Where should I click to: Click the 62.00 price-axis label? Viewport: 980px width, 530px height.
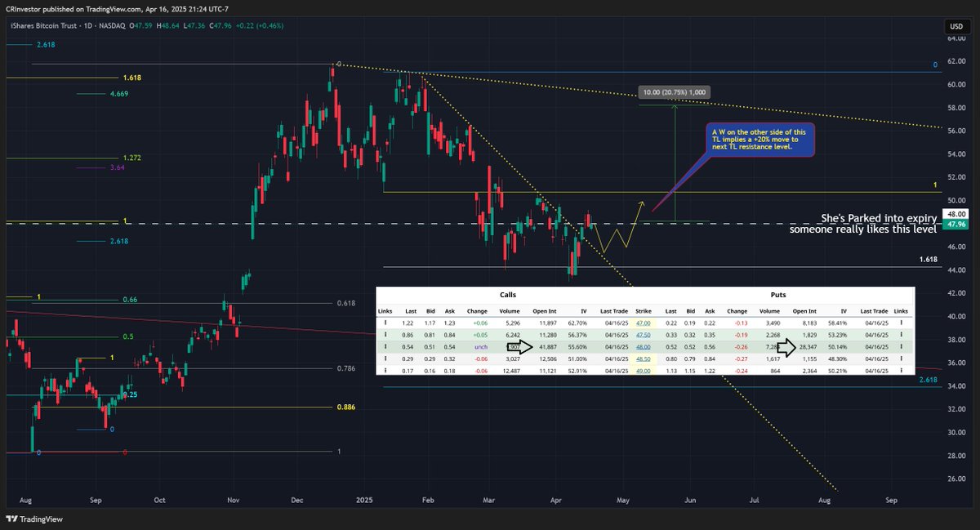(x=955, y=61)
